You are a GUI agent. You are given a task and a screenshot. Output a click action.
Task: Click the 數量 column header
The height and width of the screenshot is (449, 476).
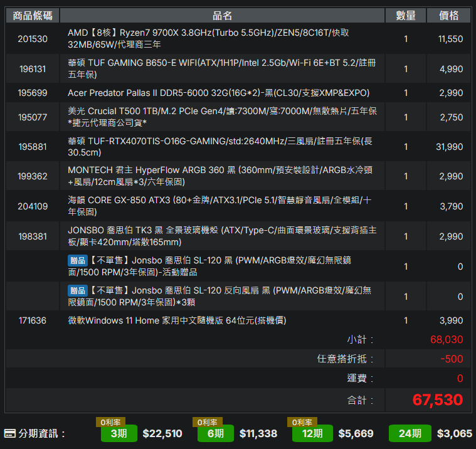pyautogui.click(x=406, y=16)
